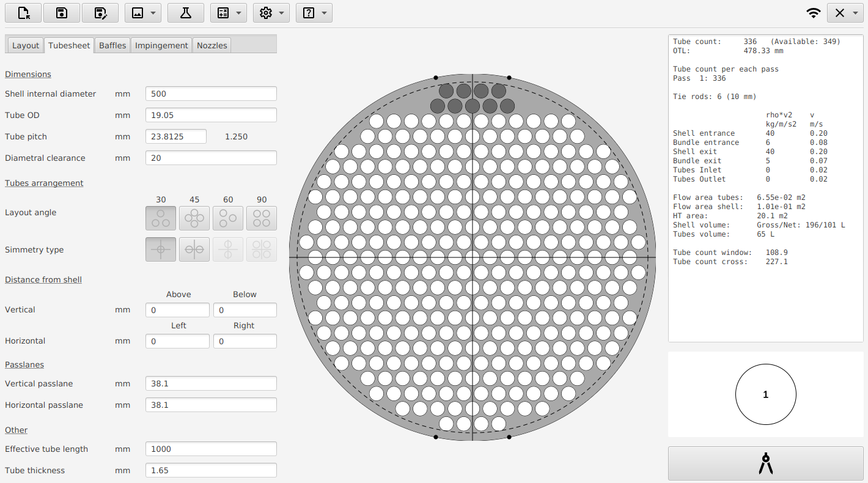The width and height of the screenshot is (868, 483).
Task: Open the image export dropdown arrow
Action: click(x=152, y=13)
